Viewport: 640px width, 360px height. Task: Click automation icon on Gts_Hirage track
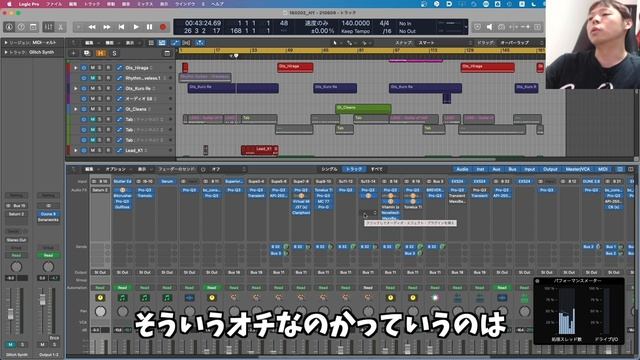coord(120,68)
